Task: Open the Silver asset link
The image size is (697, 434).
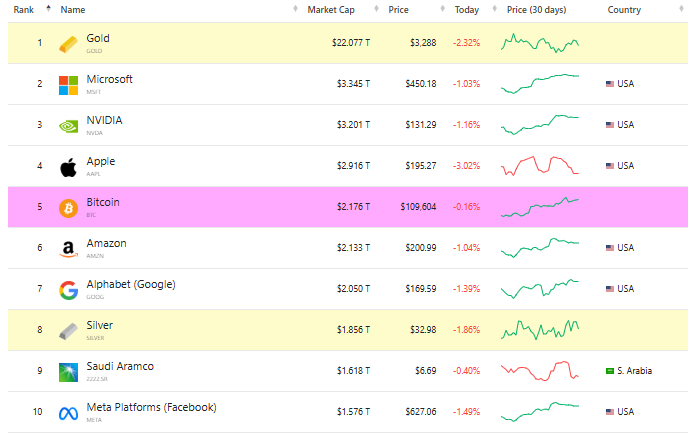Action: [x=100, y=326]
